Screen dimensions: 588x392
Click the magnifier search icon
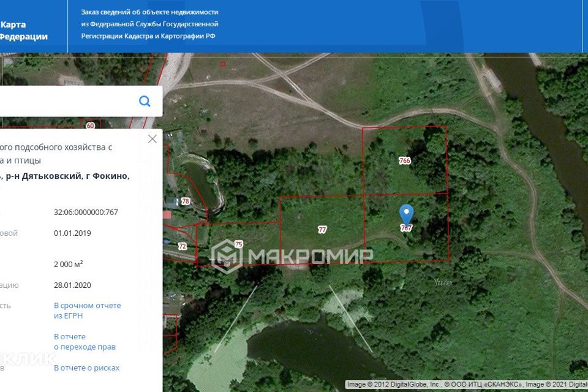[145, 101]
